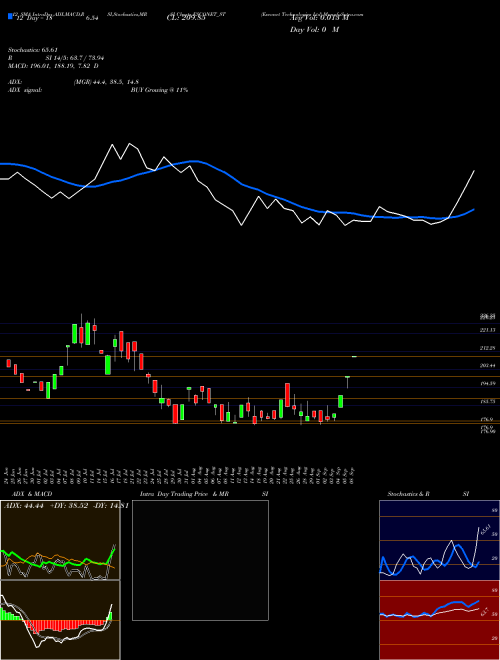The width and height of the screenshot is (500, 660).
Task: Click the 'Intra Day Trading Price & MR' title
Action: pyautogui.click(x=184, y=494)
